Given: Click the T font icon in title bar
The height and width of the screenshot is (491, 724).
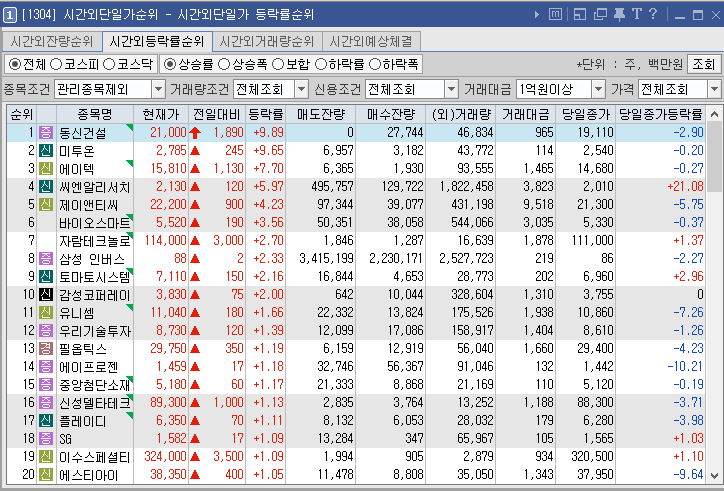Looking at the screenshot, I should pos(637,14).
